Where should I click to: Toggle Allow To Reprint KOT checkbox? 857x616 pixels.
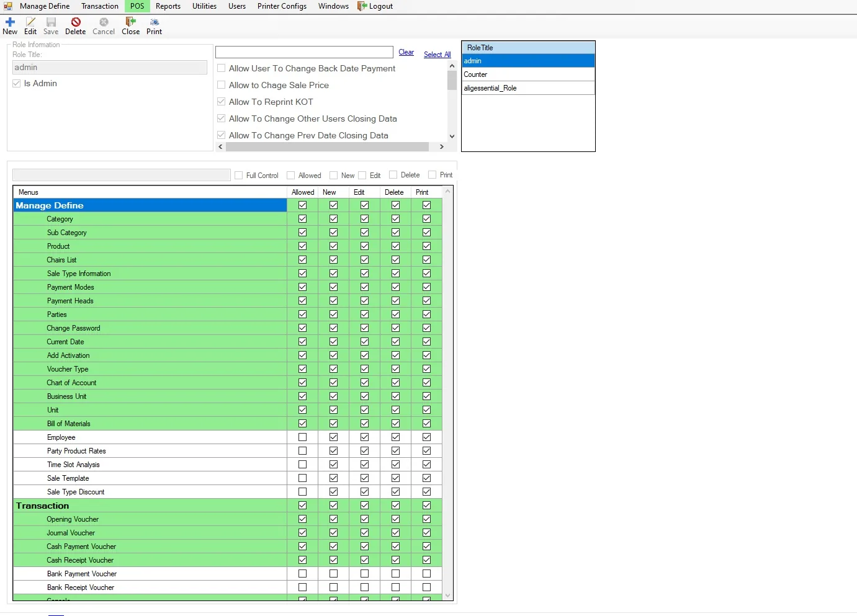pos(222,102)
